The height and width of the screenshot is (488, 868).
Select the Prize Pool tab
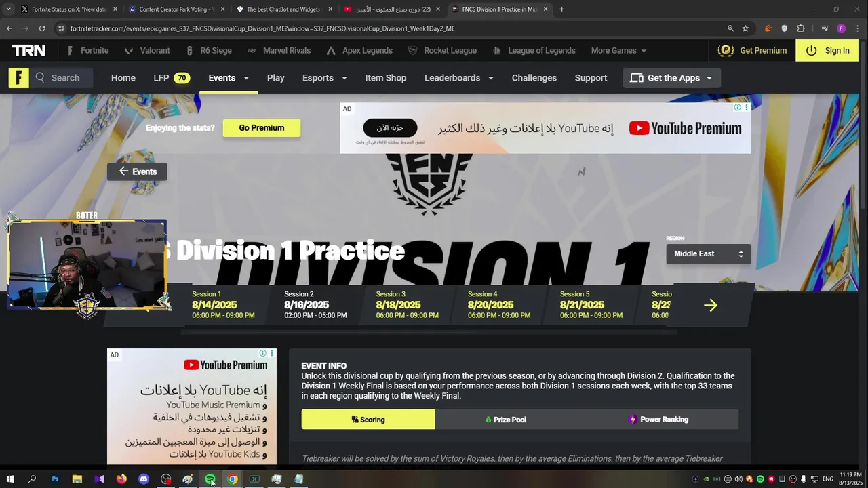pos(506,420)
